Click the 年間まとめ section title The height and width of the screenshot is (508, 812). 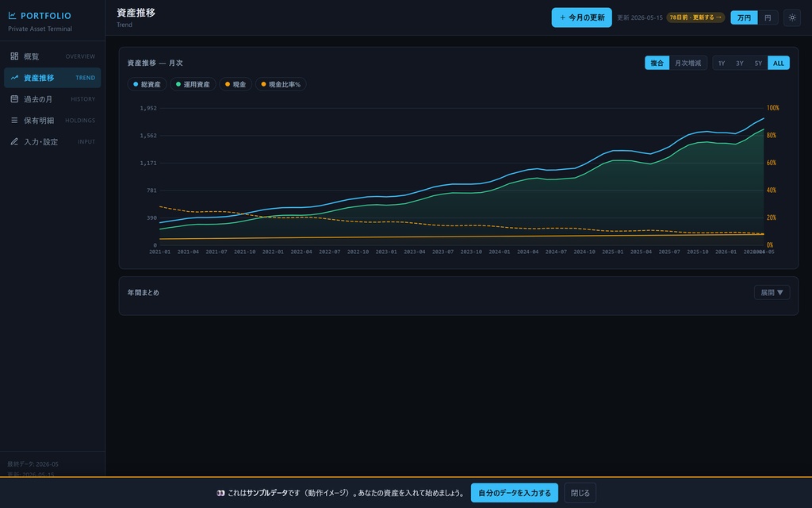click(144, 292)
